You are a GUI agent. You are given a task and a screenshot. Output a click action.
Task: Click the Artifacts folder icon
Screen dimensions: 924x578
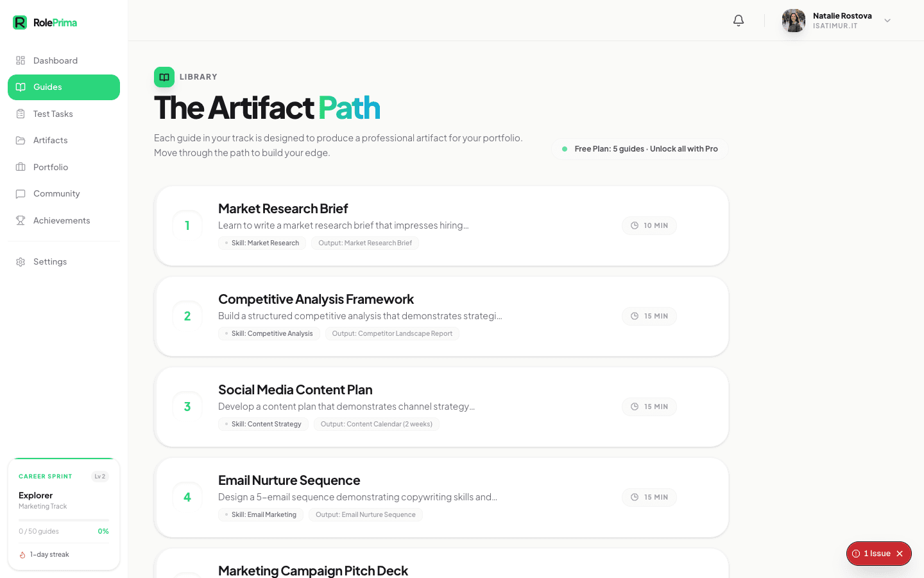pos(21,141)
